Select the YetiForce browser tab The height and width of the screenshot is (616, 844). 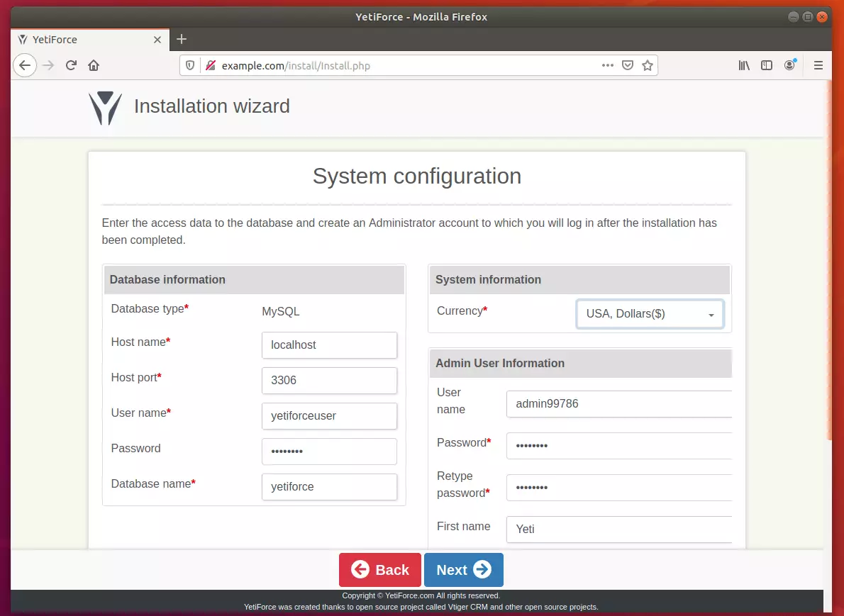click(x=90, y=40)
